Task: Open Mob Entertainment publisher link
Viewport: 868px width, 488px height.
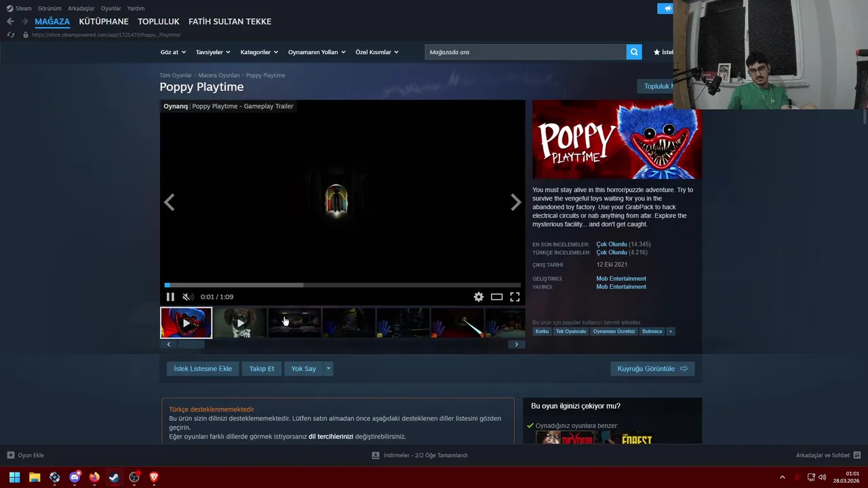Action: [x=621, y=287]
